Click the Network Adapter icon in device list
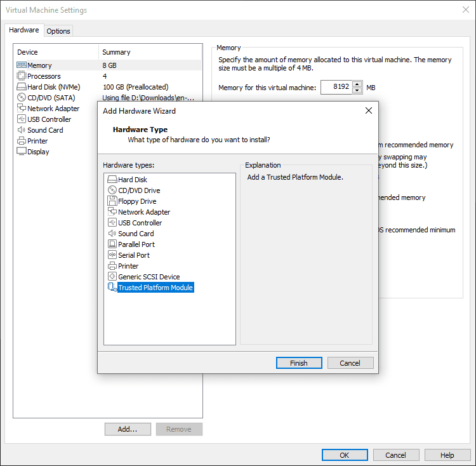The image size is (476, 466). pos(21,109)
